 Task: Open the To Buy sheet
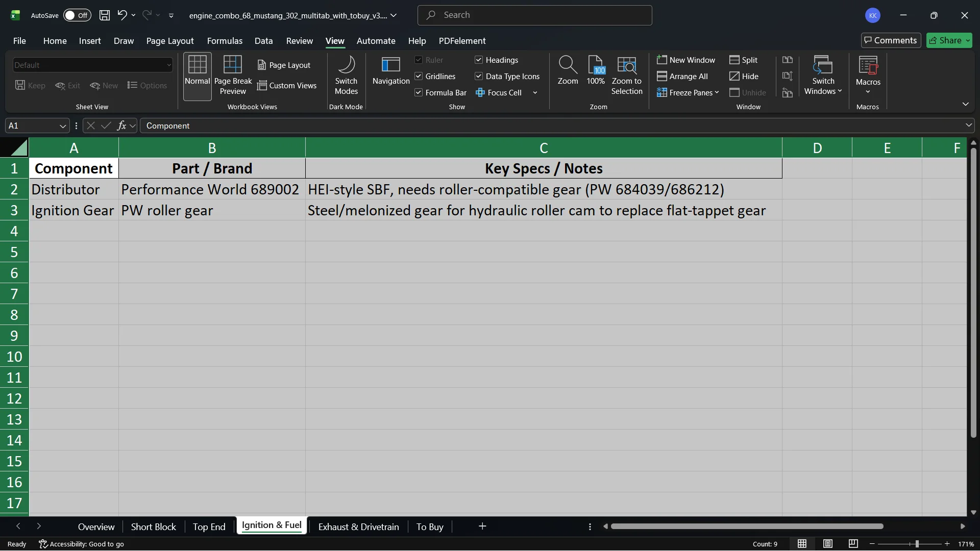[x=430, y=527]
